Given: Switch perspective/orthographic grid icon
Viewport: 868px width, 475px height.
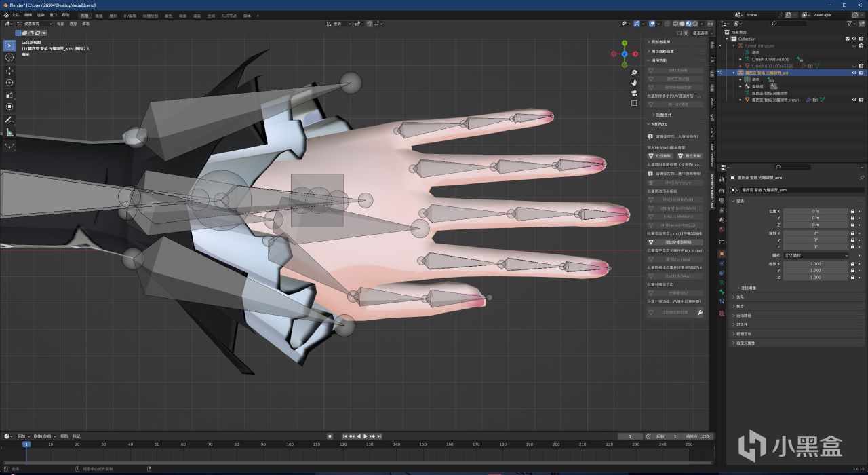Looking at the screenshot, I should click(x=633, y=103).
